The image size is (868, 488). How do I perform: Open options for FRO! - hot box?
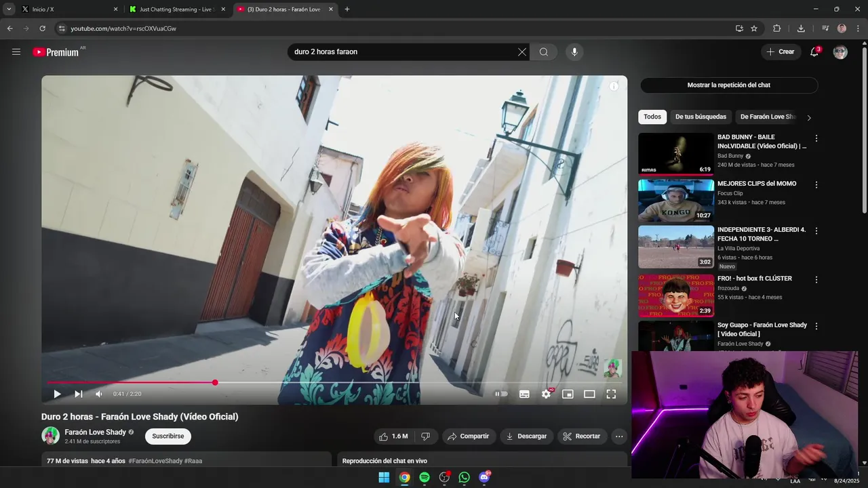tap(816, 279)
